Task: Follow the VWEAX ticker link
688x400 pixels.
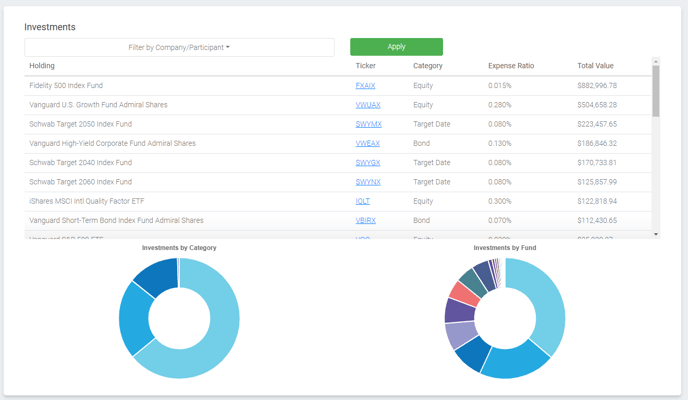Action: click(367, 143)
